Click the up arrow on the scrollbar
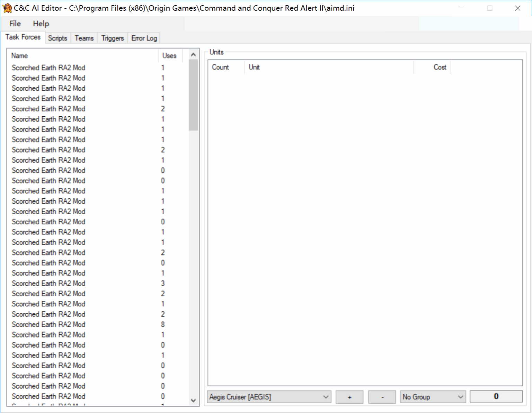Screen dimensions: 532x413 pyautogui.click(x=193, y=54)
